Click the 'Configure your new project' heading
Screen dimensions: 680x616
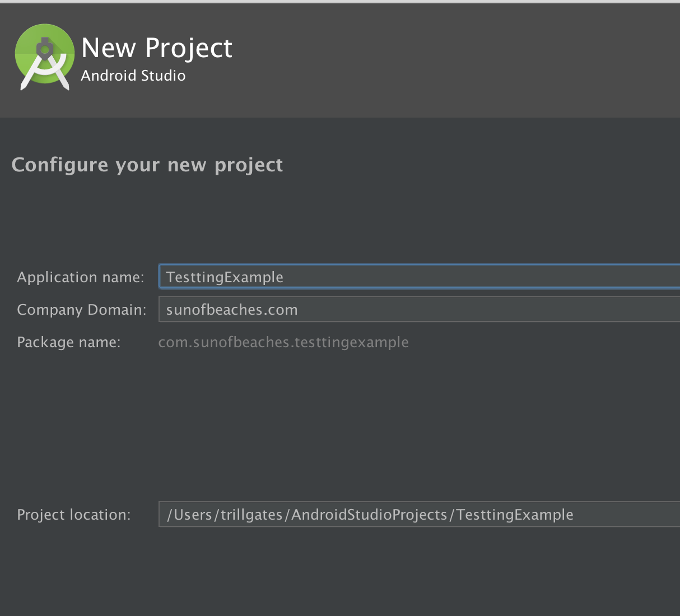coord(147,165)
